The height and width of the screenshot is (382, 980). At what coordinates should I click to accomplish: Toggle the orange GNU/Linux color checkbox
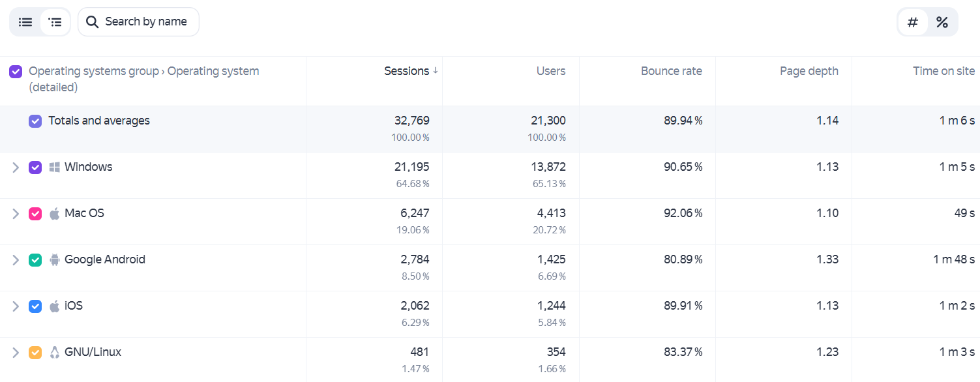click(35, 353)
